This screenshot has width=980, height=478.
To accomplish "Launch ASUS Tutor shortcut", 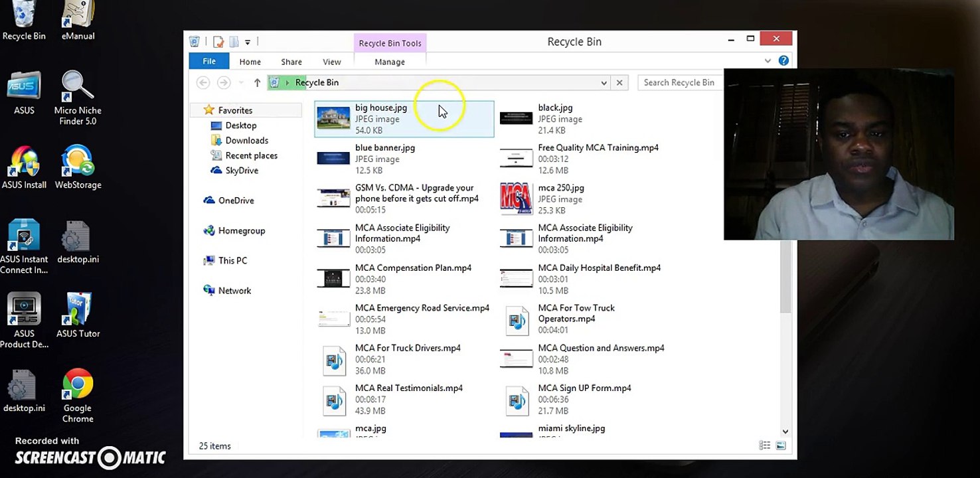I will 78,316.
